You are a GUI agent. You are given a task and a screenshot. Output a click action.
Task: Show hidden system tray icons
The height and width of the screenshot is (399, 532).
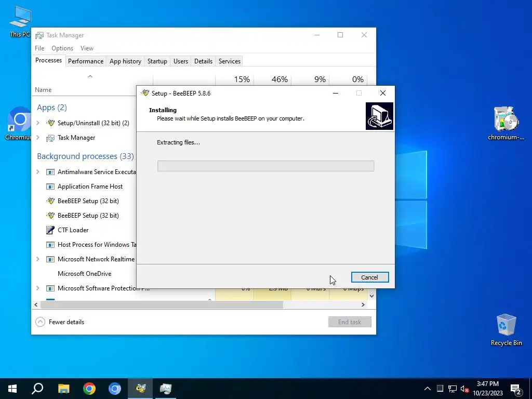pos(428,389)
